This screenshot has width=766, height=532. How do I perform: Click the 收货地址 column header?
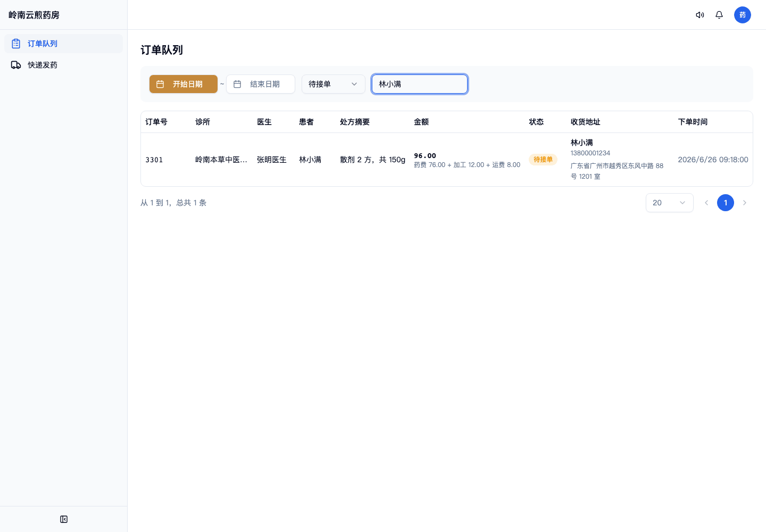coord(586,122)
